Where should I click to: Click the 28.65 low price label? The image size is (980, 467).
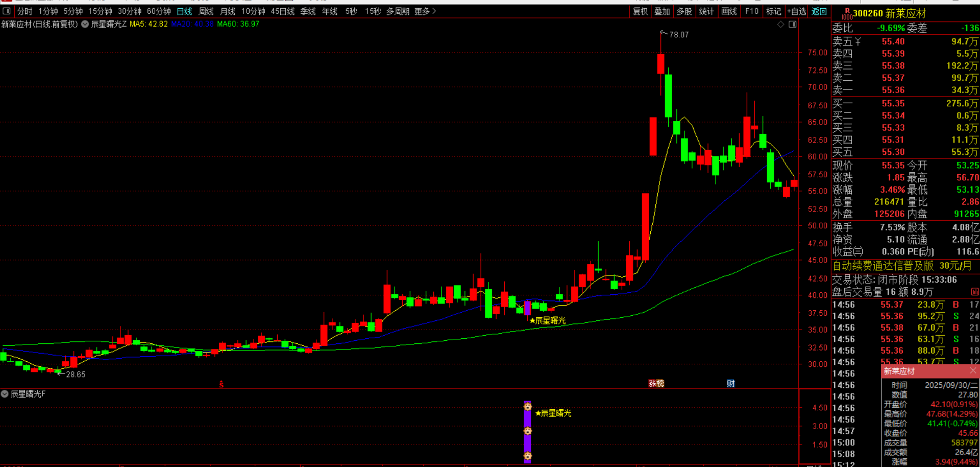(76, 375)
